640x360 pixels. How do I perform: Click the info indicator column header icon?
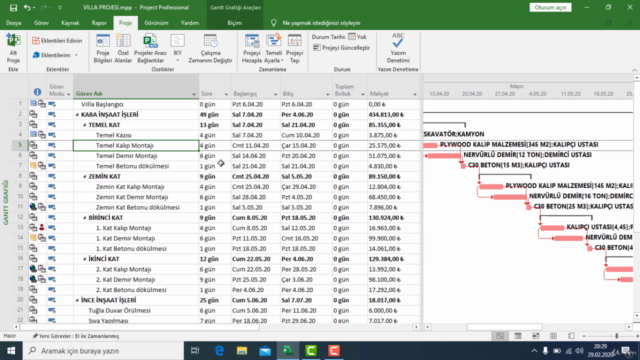pos(37,92)
